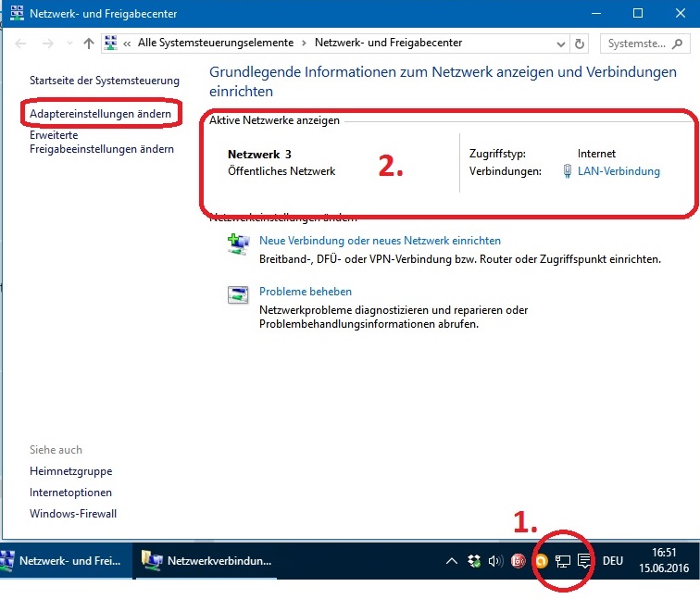Click the network tray icon
The height and width of the screenshot is (599, 700).
click(x=563, y=561)
